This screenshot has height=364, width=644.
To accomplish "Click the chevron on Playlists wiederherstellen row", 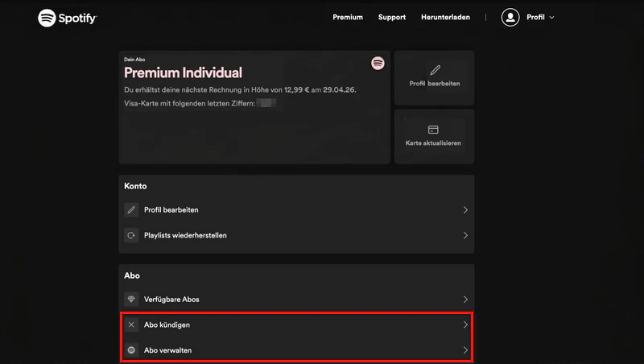I will (x=465, y=235).
